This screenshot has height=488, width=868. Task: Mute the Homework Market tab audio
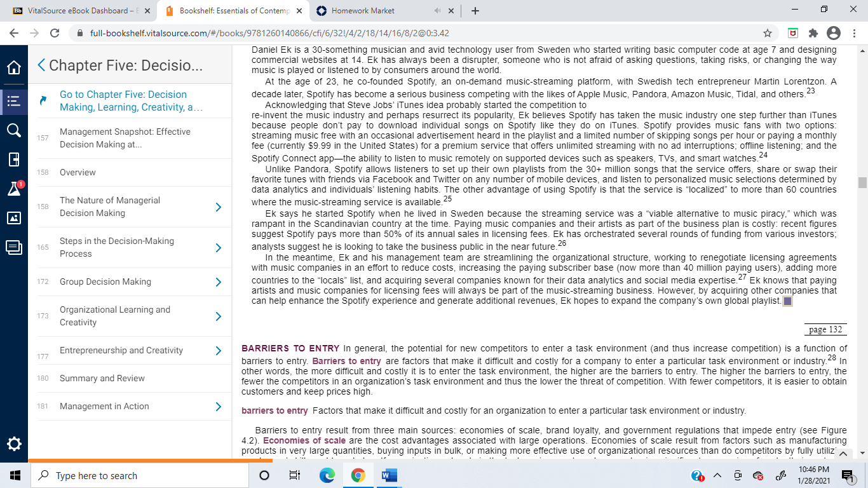point(438,11)
